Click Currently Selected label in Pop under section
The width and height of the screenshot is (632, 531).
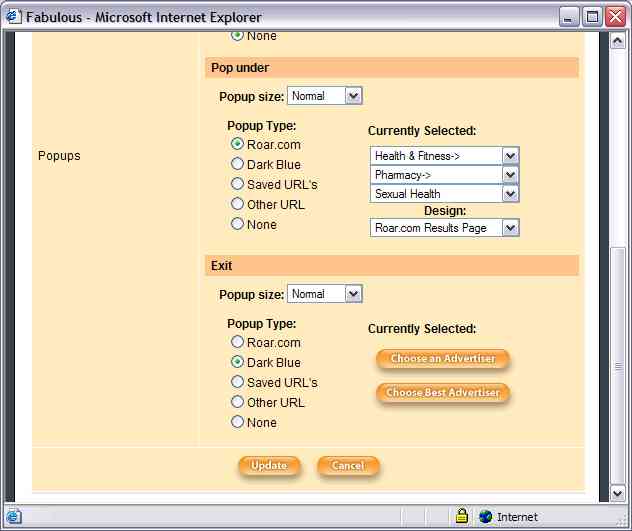422,131
